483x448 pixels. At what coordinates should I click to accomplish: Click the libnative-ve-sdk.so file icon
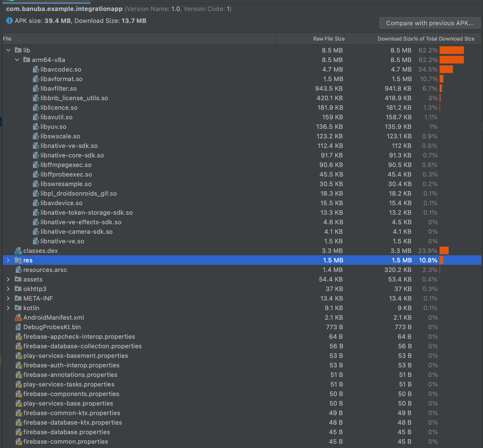(36, 146)
